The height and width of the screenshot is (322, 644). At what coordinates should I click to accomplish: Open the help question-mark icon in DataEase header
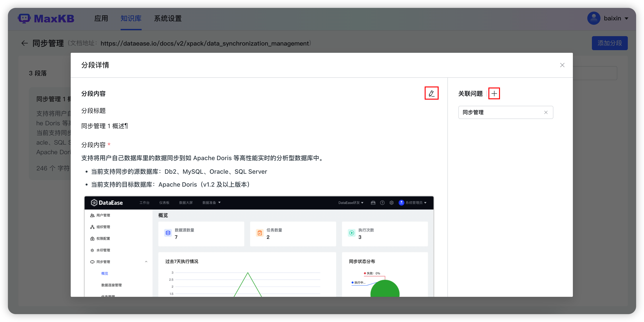click(382, 203)
